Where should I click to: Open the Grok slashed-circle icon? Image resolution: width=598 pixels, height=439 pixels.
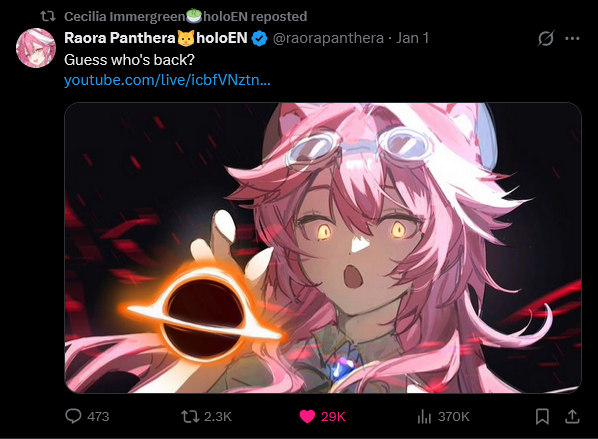[546, 38]
